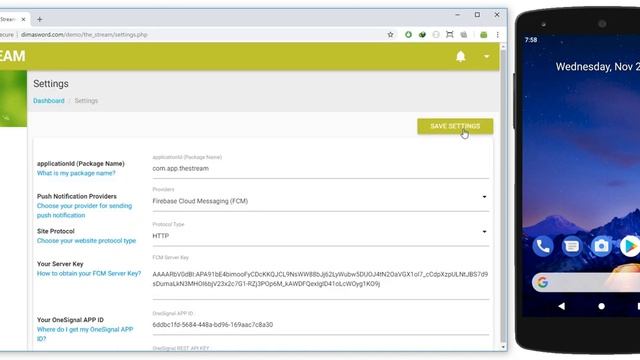
Task: Tap the Android Home navigation button
Action: point(601,306)
